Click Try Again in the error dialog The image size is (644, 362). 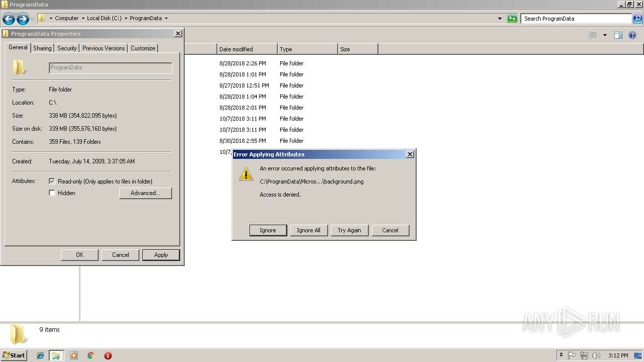click(349, 230)
